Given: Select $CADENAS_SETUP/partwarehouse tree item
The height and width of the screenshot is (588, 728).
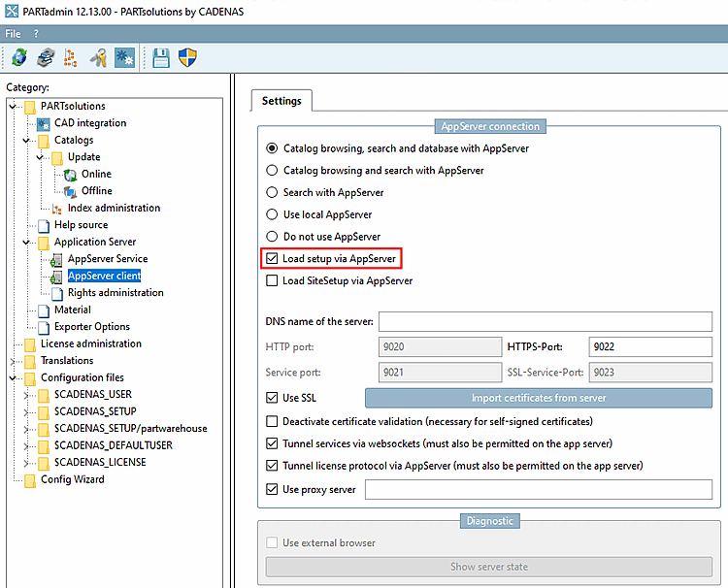Looking at the screenshot, I should [x=130, y=428].
